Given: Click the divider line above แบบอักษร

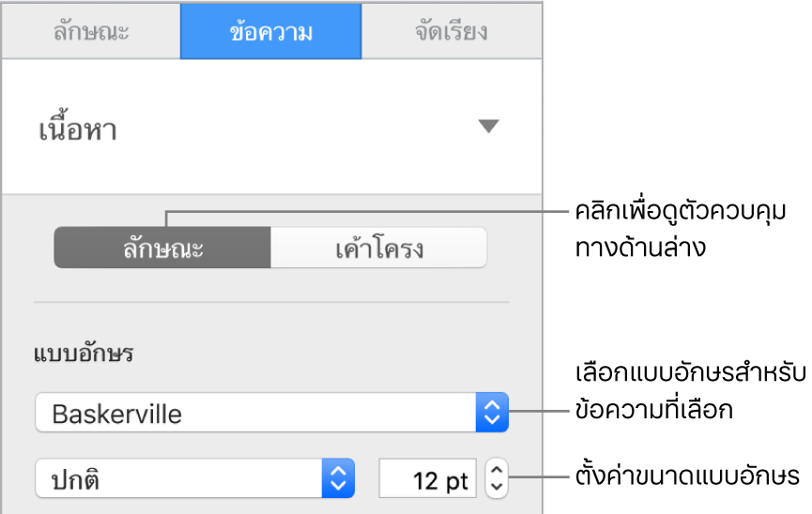Looking at the screenshot, I should tap(270, 302).
